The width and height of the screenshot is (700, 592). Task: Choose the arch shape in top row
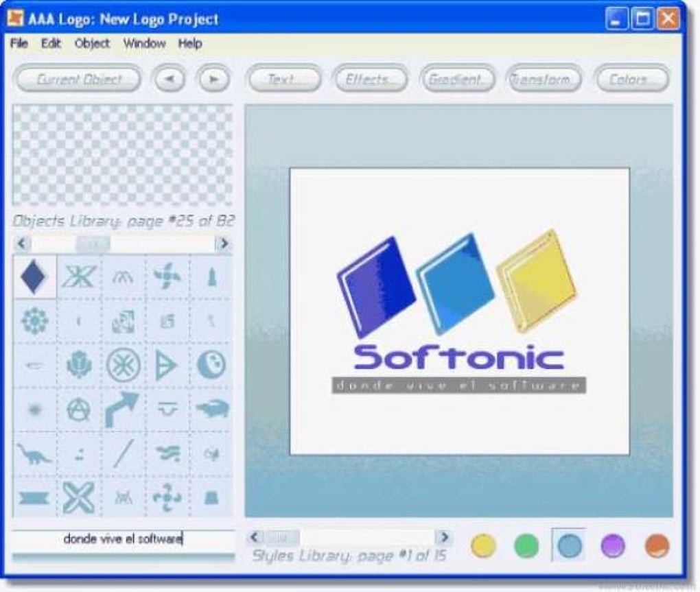(123, 278)
